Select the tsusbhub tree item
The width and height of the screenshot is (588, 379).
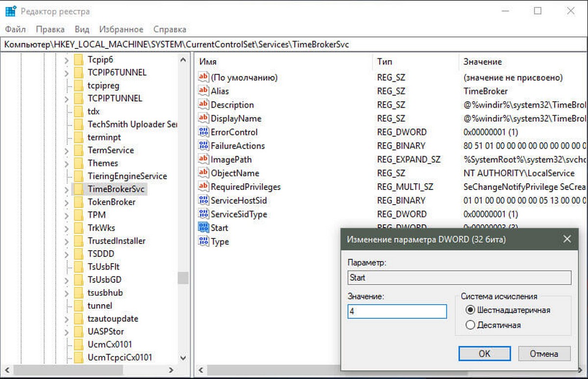105,293
